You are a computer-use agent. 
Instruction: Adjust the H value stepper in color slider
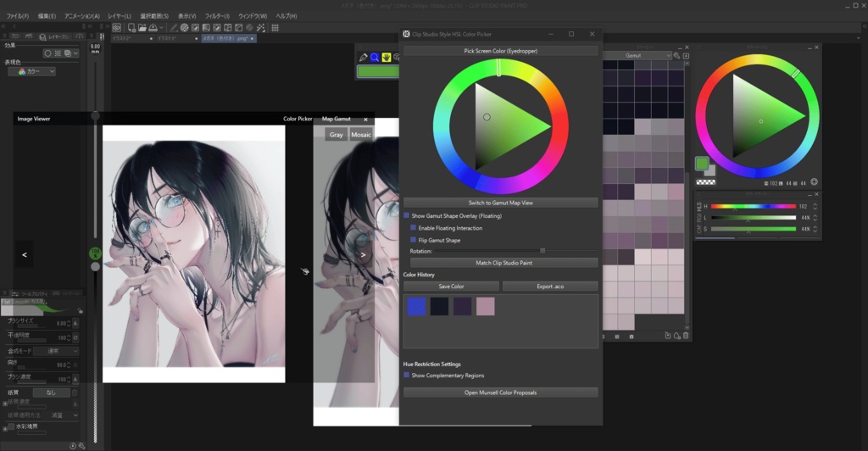coord(815,206)
